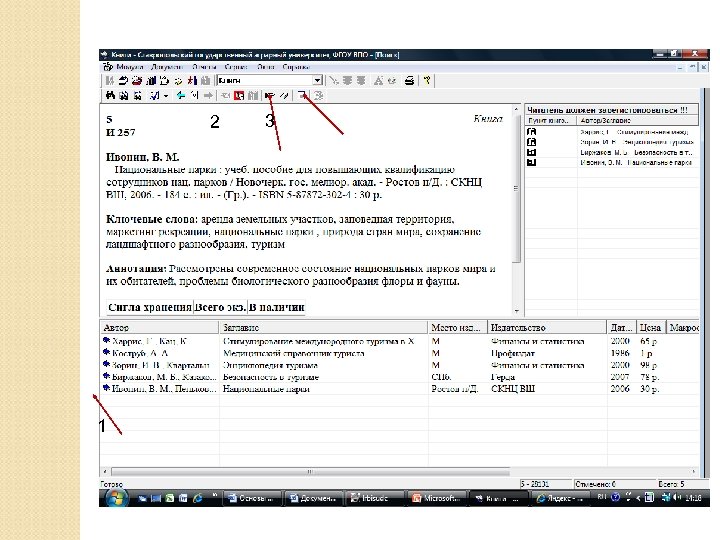Switch to Microsoft PowerPoint taskbar button
Image resolution: width=720 pixels, height=540 pixels.
436,498
